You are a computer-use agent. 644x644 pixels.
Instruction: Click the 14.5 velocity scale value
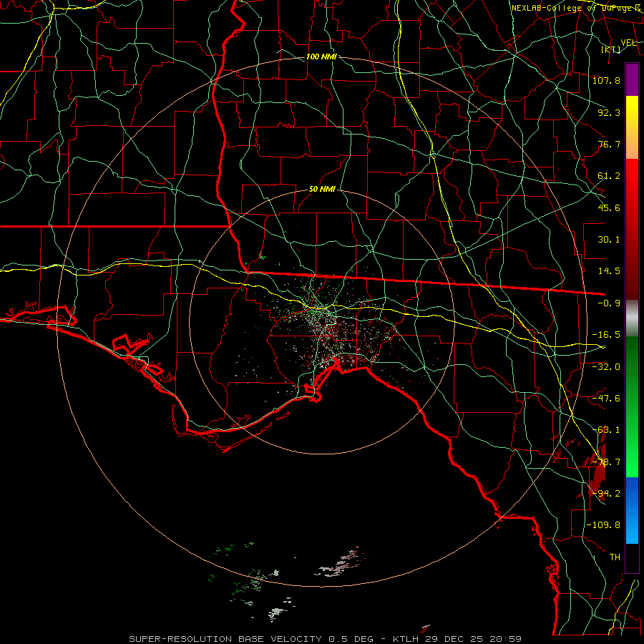(609, 271)
